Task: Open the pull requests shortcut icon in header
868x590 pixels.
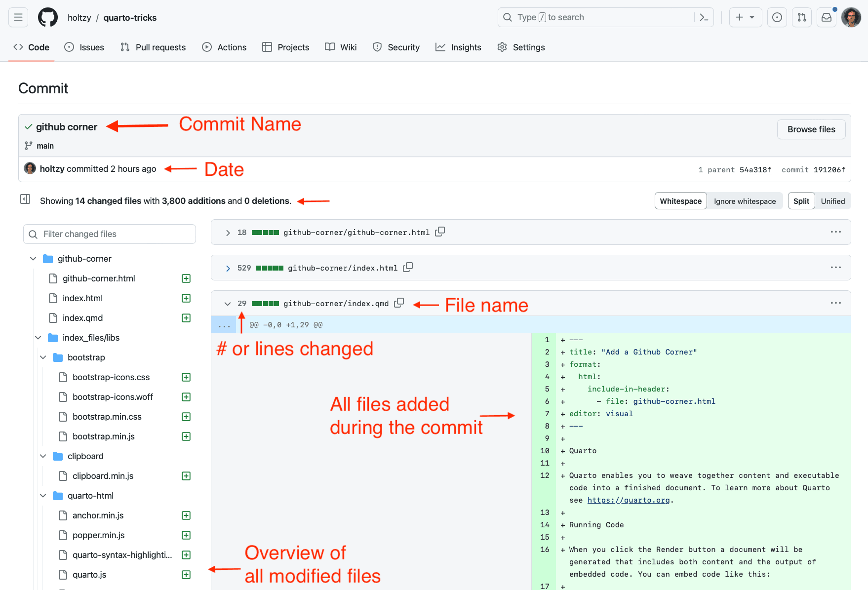Action: [802, 17]
